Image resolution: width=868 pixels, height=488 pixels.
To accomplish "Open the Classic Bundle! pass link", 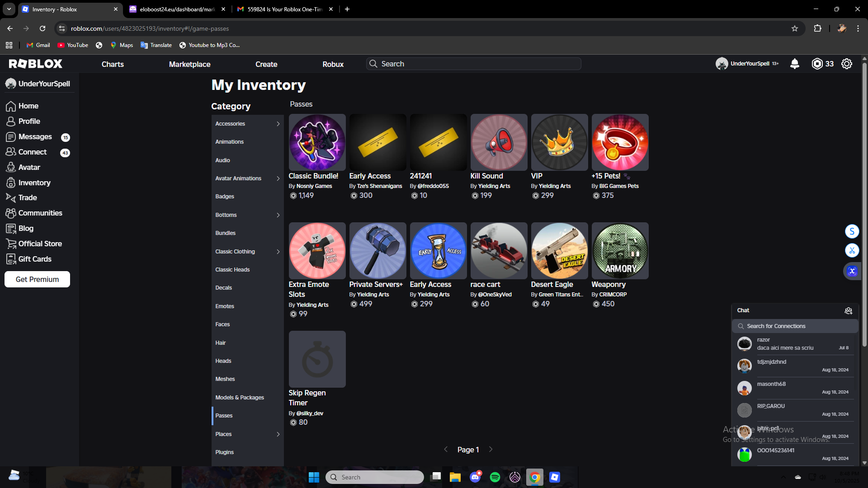I will click(x=313, y=176).
